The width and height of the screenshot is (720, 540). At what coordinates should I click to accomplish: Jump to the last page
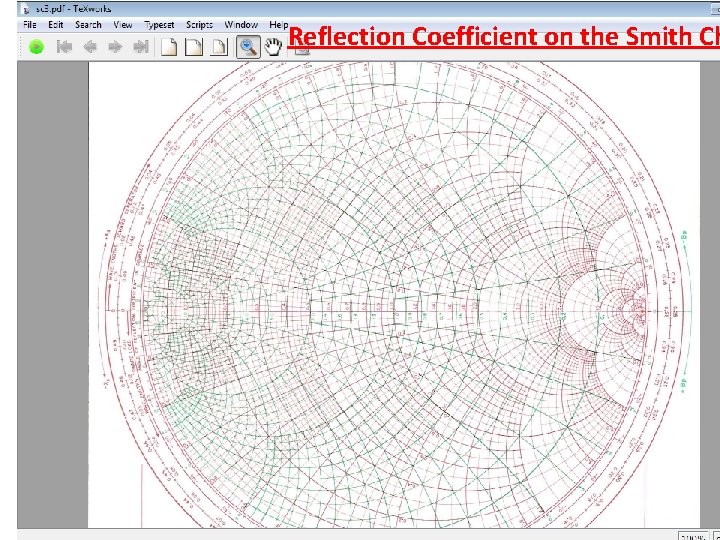[x=141, y=47]
